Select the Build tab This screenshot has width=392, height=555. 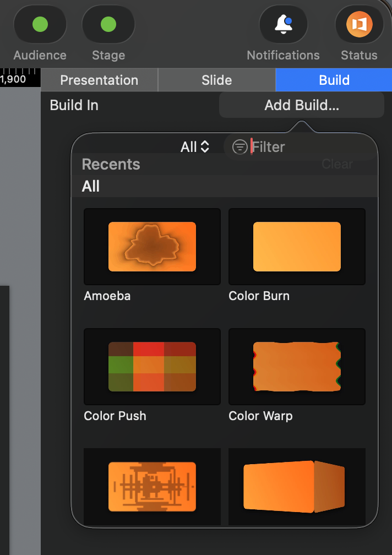334,80
